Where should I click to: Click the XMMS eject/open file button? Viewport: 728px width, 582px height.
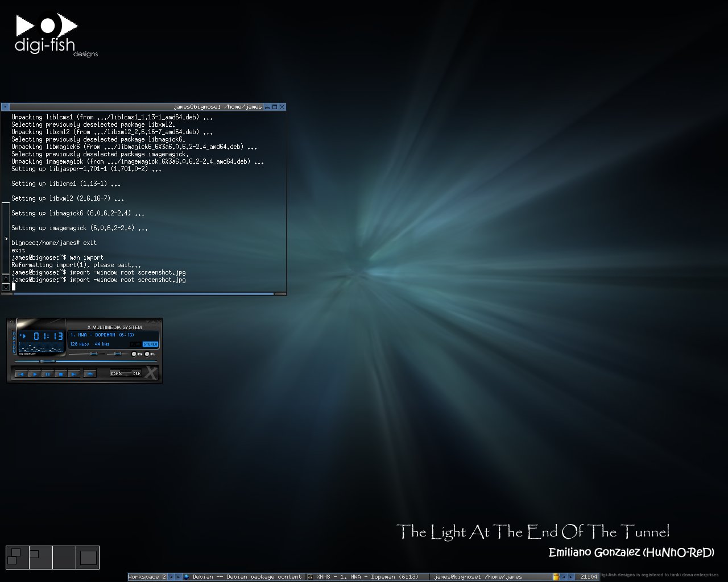pyautogui.click(x=89, y=373)
